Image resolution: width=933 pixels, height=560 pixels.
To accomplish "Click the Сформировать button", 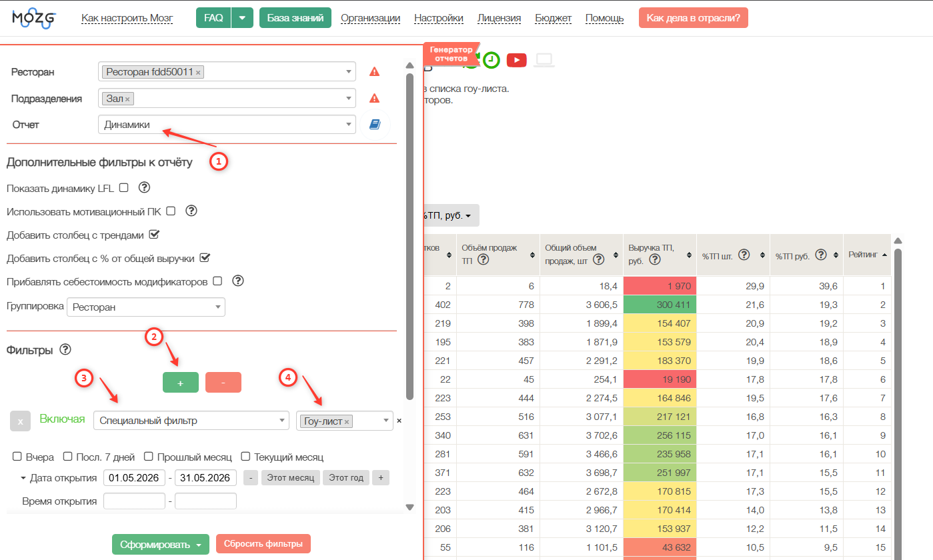I will [161, 545].
